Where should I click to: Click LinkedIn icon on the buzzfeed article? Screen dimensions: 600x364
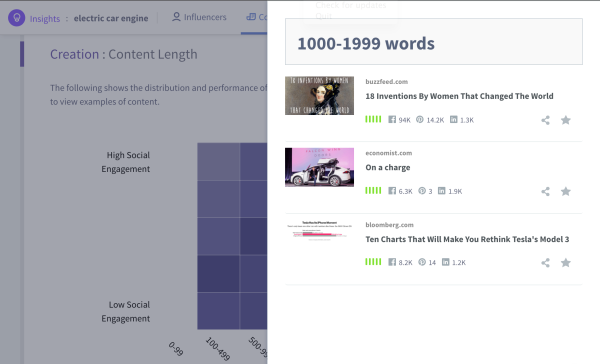coord(453,119)
